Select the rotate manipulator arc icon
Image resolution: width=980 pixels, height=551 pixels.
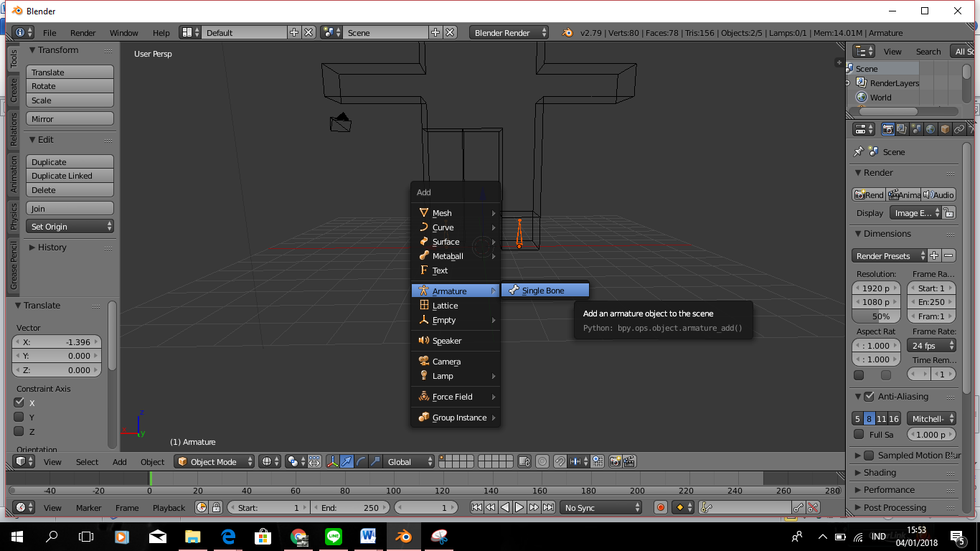[362, 462]
